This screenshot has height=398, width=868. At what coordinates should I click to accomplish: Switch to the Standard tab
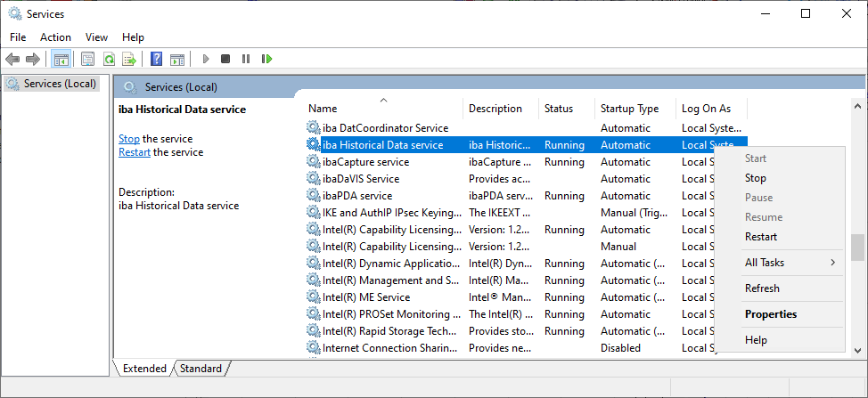pos(201,369)
